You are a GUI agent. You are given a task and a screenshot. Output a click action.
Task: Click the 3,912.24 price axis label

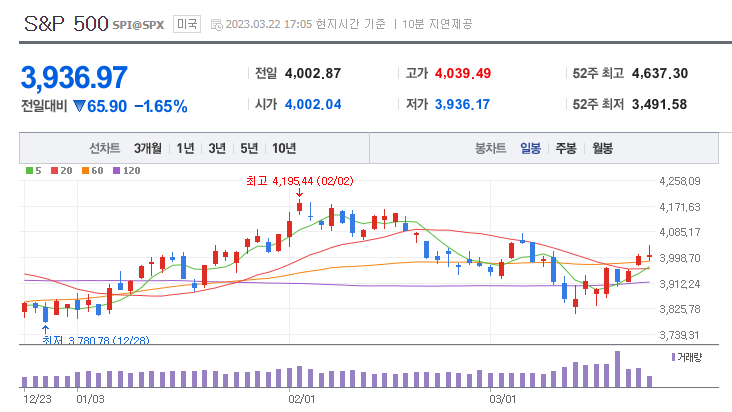680,284
